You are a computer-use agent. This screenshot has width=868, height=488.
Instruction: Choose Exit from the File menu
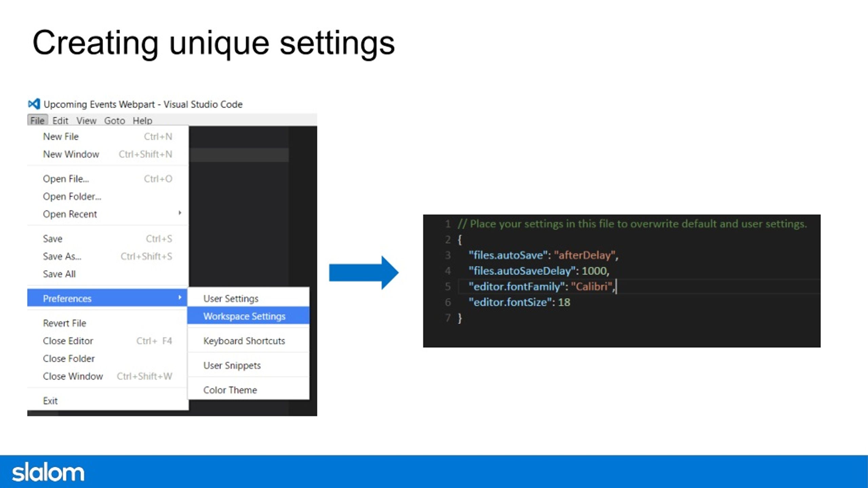(x=107, y=401)
